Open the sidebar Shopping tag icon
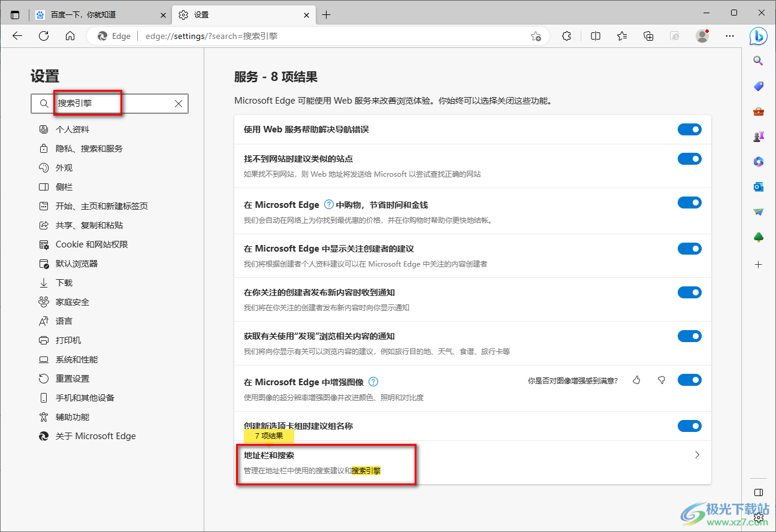Screen dimensions: 776x532 [x=759, y=86]
